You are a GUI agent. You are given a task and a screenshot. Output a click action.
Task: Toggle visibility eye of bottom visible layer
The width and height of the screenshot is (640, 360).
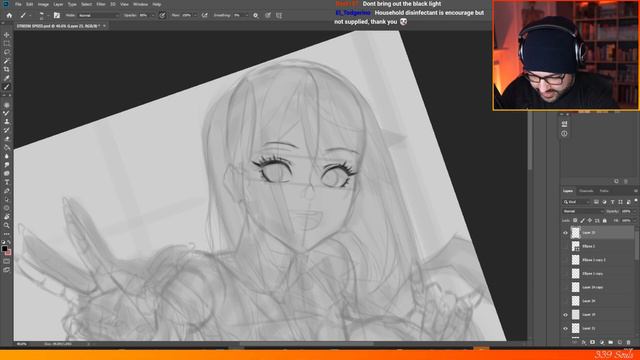pyautogui.click(x=565, y=329)
